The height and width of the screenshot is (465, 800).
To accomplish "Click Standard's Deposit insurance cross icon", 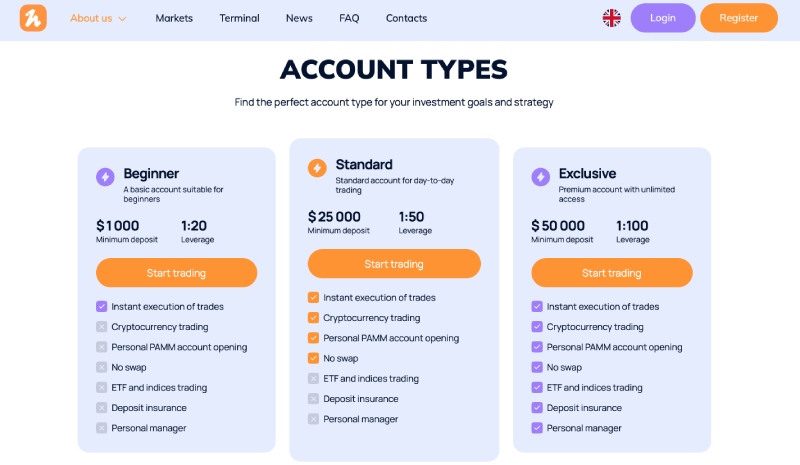I will [x=313, y=399].
